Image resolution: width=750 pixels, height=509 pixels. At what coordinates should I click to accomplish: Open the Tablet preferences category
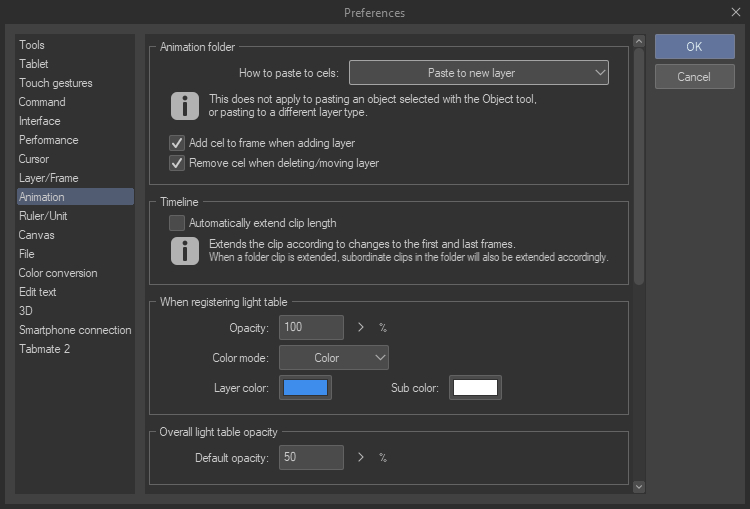33,64
